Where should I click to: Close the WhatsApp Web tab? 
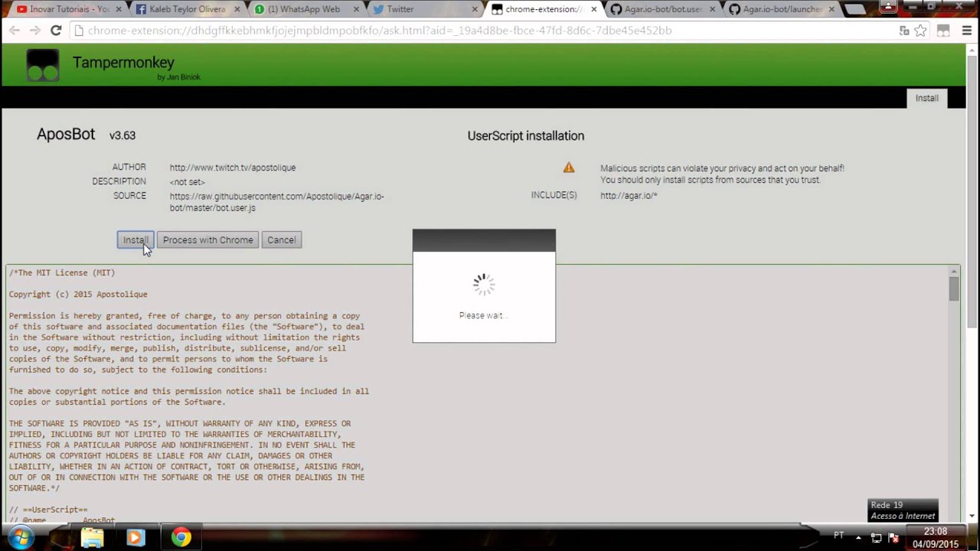pyautogui.click(x=356, y=10)
